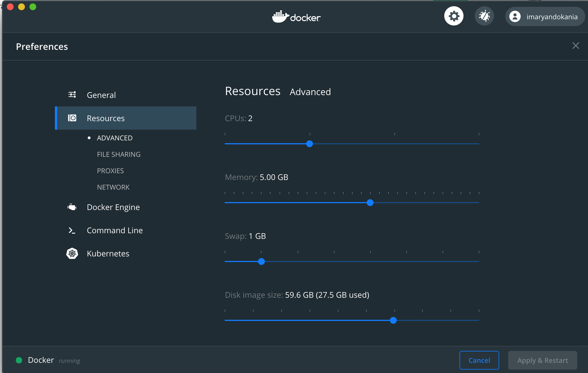Image resolution: width=588 pixels, height=373 pixels.
Task: Click the yellow minimize window button
Action: click(22, 7)
